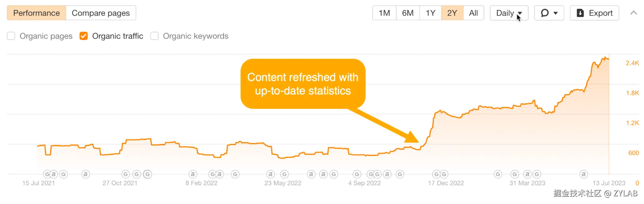Click the 'a' marker above 8 Feb 2022

tap(193, 174)
